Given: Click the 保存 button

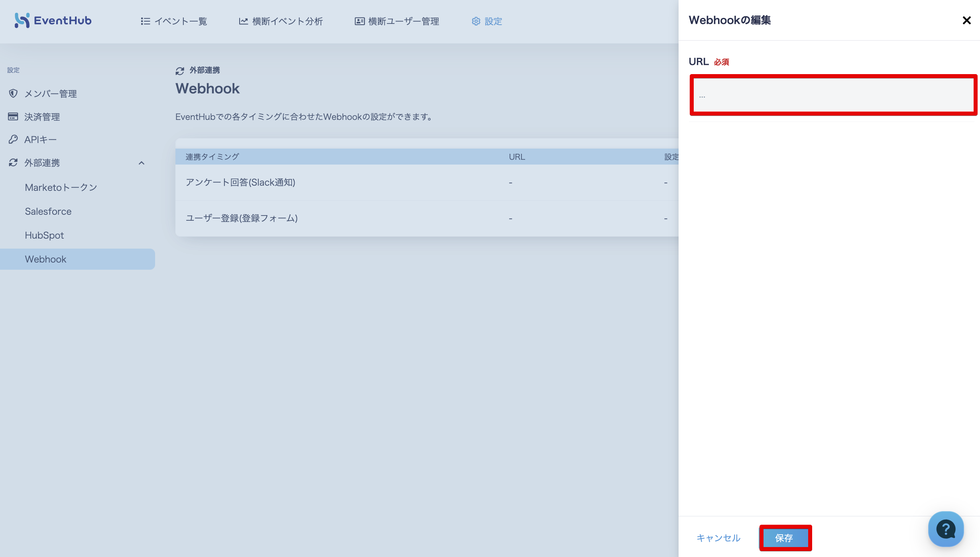Looking at the screenshot, I should tap(785, 538).
